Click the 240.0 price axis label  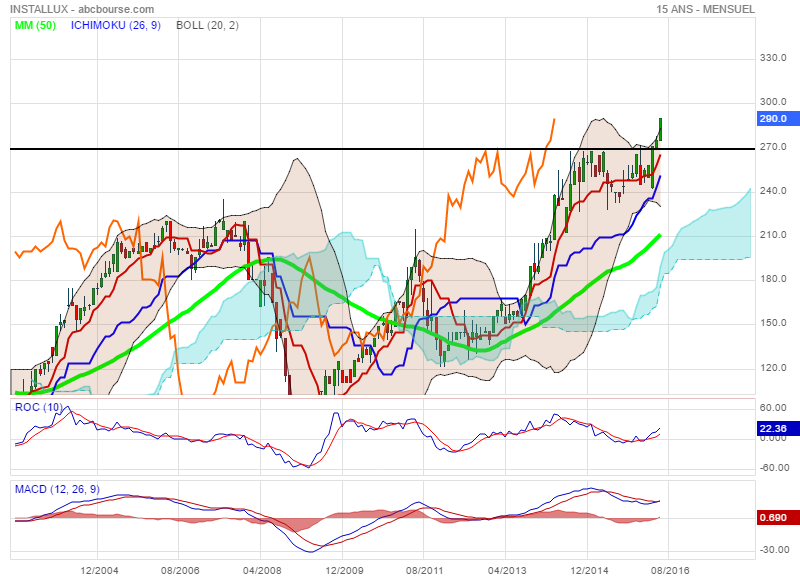(773, 191)
